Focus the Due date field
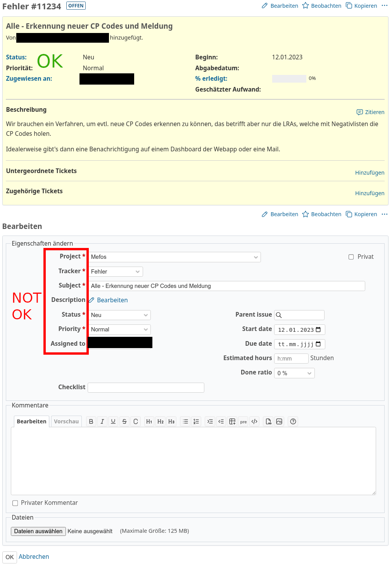Viewport: 392px width, 565px height. (x=299, y=344)
